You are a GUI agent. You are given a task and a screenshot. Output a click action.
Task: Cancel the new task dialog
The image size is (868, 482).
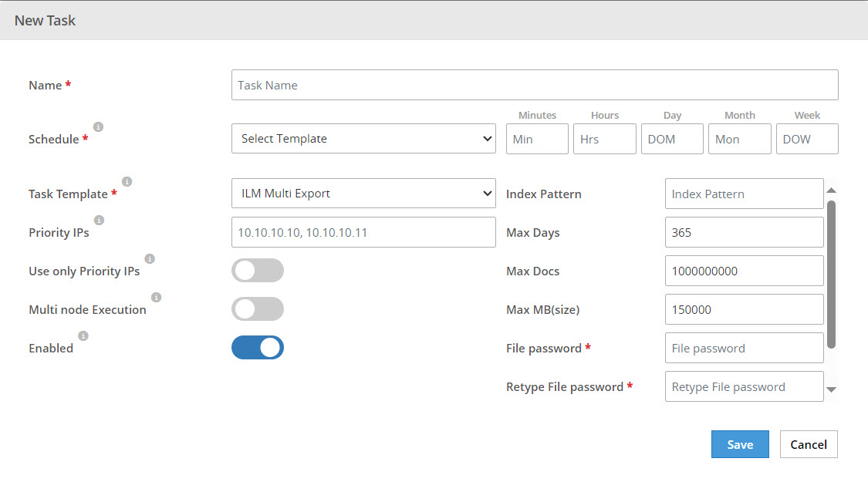pos(809,444)
